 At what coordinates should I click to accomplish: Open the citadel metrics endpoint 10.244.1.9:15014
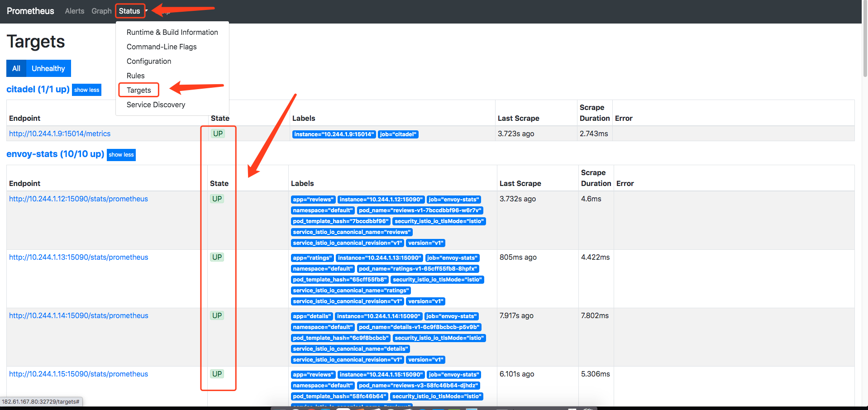point(60,133)
